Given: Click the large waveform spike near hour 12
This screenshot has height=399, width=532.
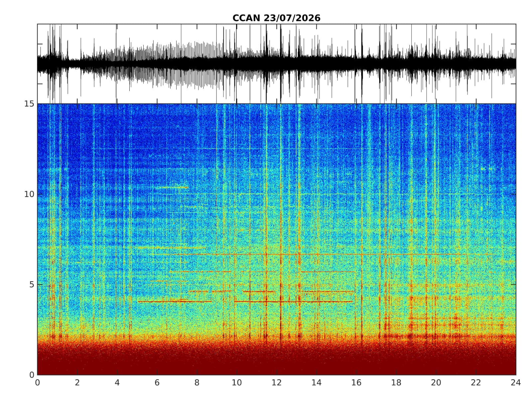Looking at the screenshot, I should coord(281,64).
